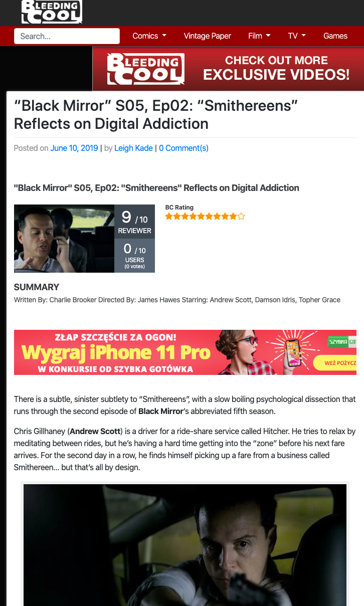Click the June 10, 2019 date link
This screenshot has height=606, width=364.
click(74, 148)
